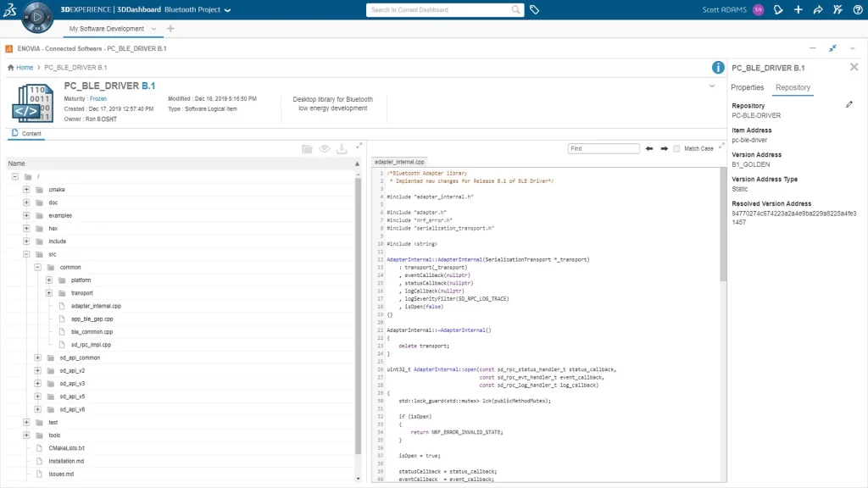Collapse the src folder
The image size is (868, 488).
[27, 254]
